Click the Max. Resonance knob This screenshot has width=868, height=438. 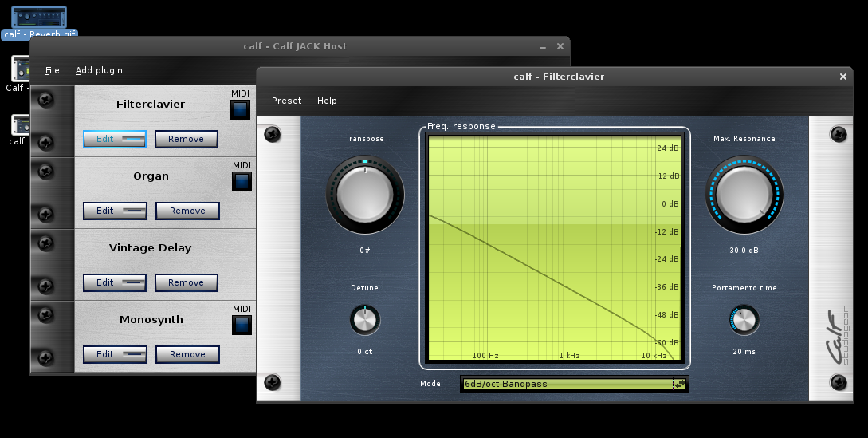744,195
